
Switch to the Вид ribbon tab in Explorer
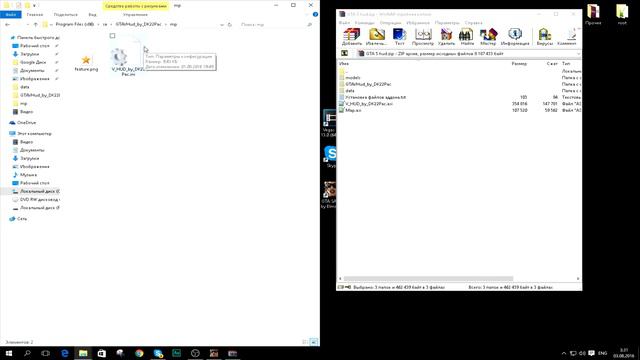pyautogui.click(x=93, y=15)
